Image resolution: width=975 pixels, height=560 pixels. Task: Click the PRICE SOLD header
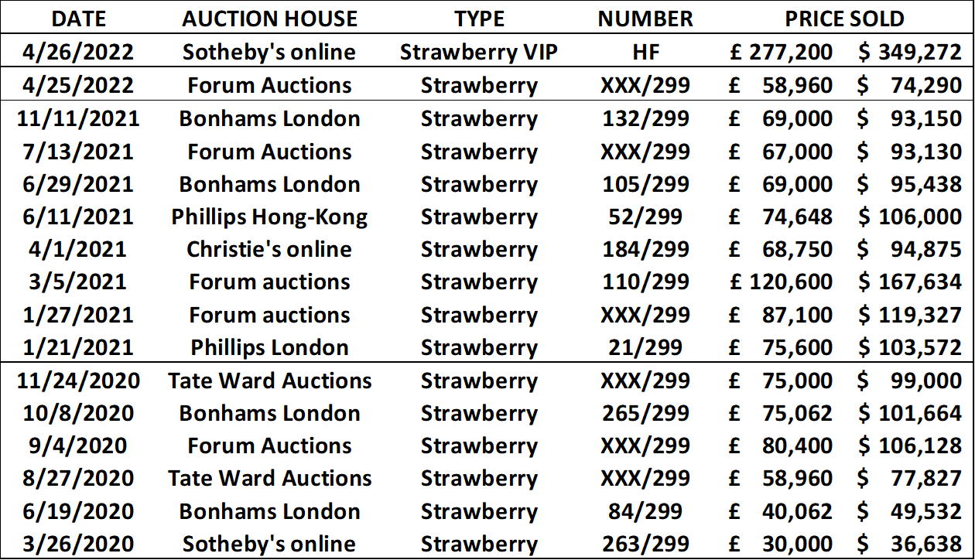845,19
